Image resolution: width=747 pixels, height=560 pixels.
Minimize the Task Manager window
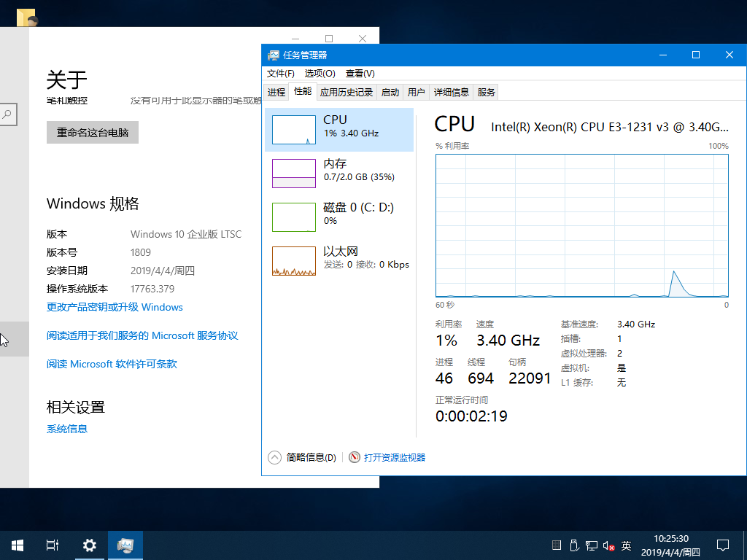(662, 55)
